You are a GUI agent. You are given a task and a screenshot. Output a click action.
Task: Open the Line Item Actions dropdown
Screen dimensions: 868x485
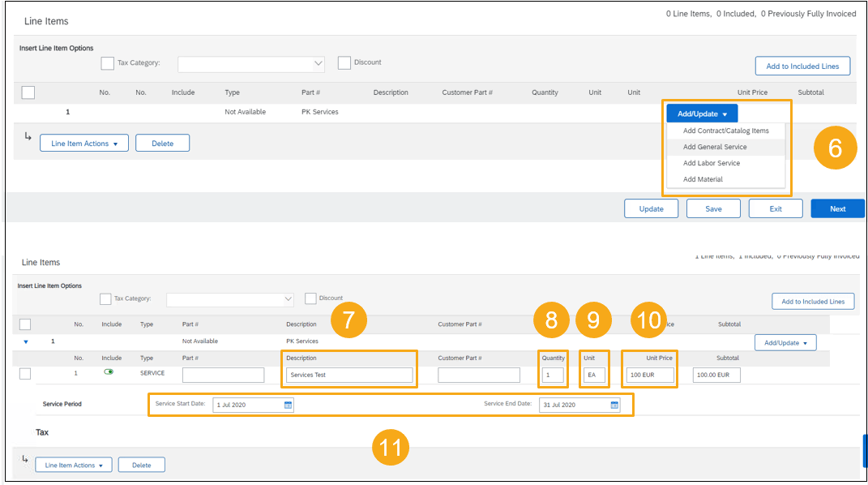click(83, 142)
